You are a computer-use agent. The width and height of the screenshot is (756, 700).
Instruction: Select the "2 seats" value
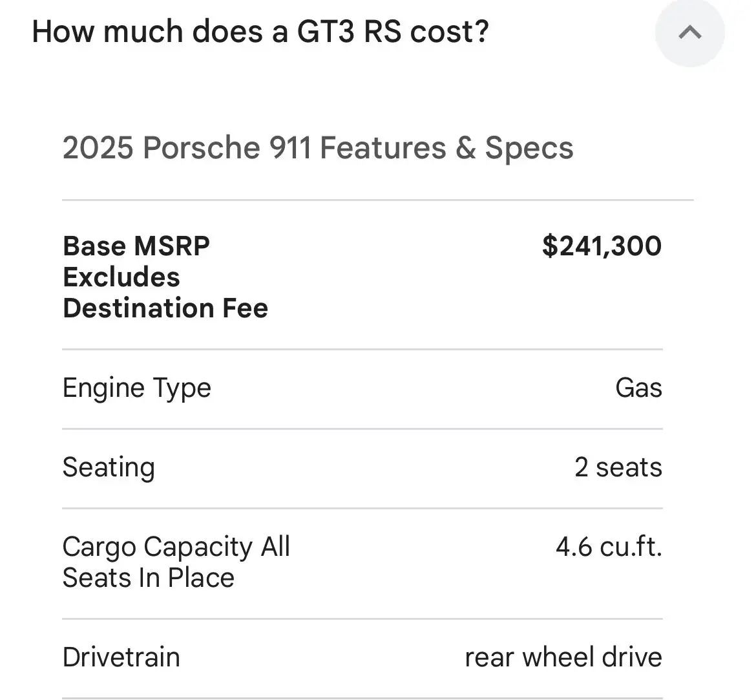618,468
